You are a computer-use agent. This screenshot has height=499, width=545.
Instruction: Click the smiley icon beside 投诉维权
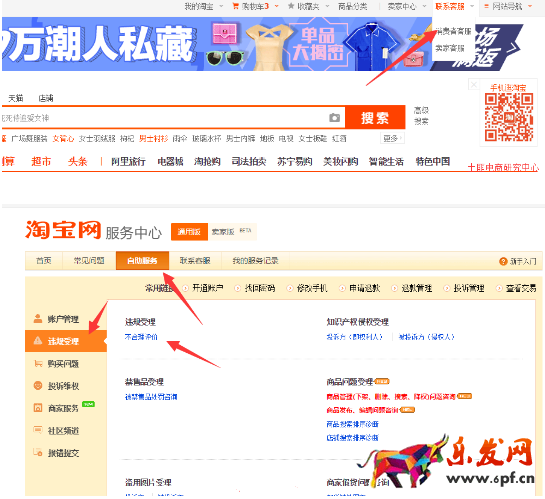point(38,385)
